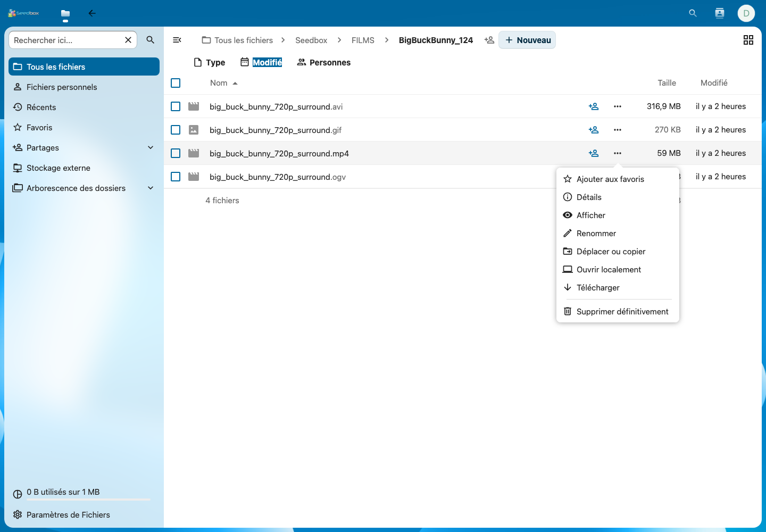
Task: Clear the sidebar search field with X
Action: [x=128, y=40]
